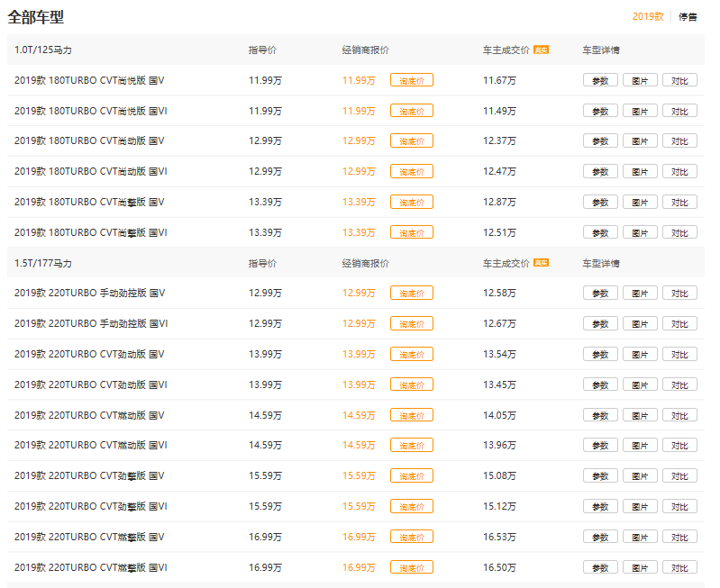Image resolution: width=720 pixels, height=588 pixels.
Task: Add 220TURBO CVT劲动版 国VI to 对比
Action: click(679, 384)
